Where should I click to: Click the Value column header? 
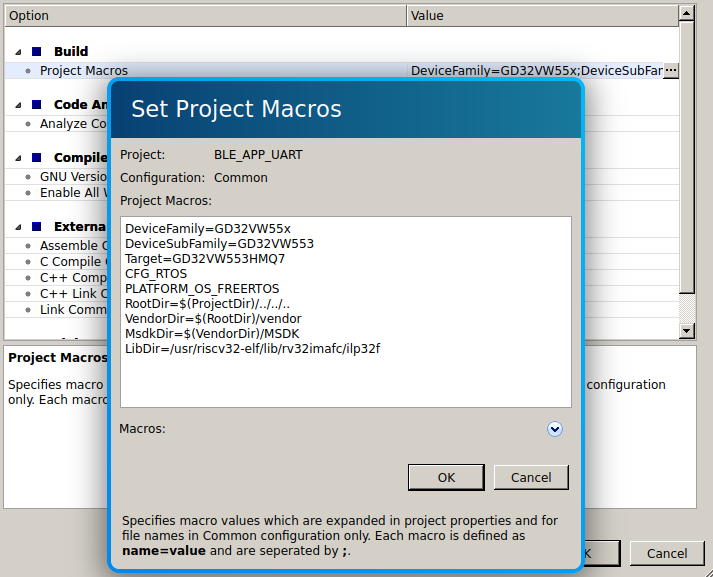pos(540,16)
